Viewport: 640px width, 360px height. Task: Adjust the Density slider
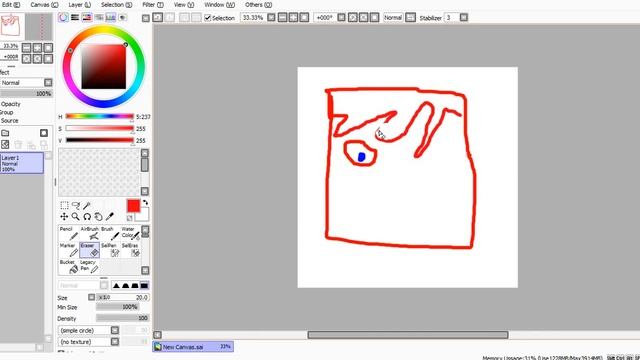[122, 318]
